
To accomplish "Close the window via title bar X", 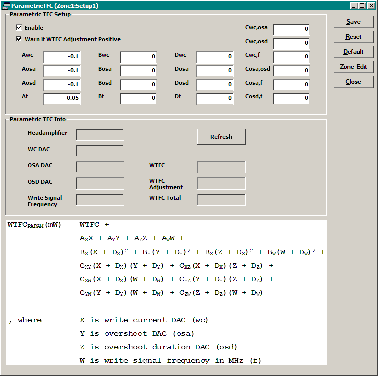I will [x=371, y=6].
